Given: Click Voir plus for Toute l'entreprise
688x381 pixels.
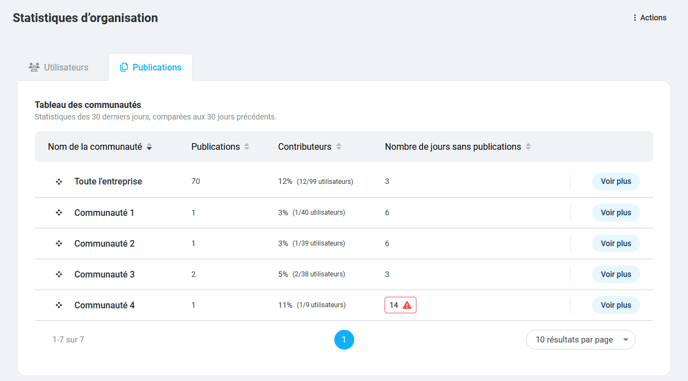Looking at the screenshot, I should (616, 181).
